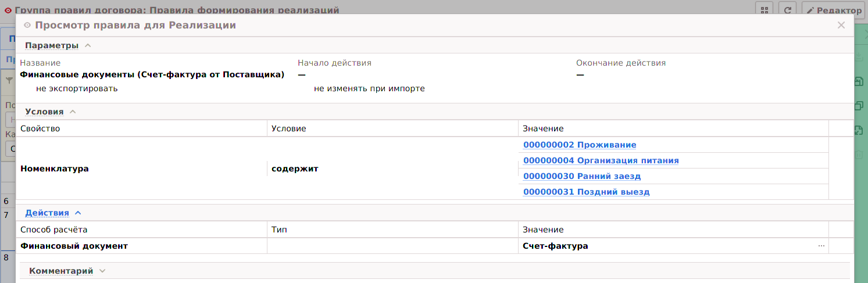868x283 pixels.
Task: Click the ellipsis icon in the Счет-фактура row
Action: click(x=821, y=246)
